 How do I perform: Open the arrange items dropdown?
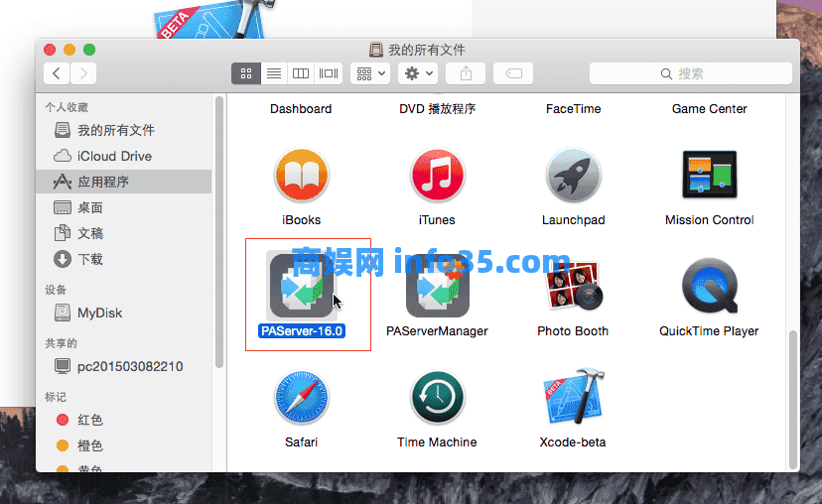pyautogui.click(x=370, y=73)
